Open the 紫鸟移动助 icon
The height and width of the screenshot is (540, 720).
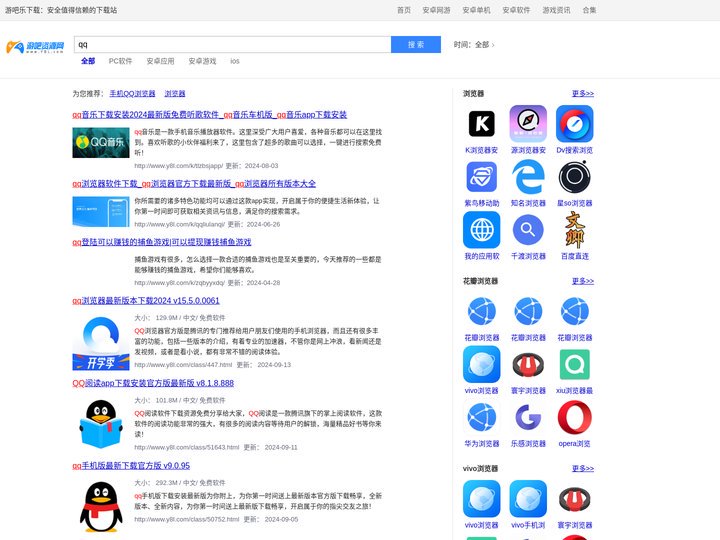tap(481, 177)
